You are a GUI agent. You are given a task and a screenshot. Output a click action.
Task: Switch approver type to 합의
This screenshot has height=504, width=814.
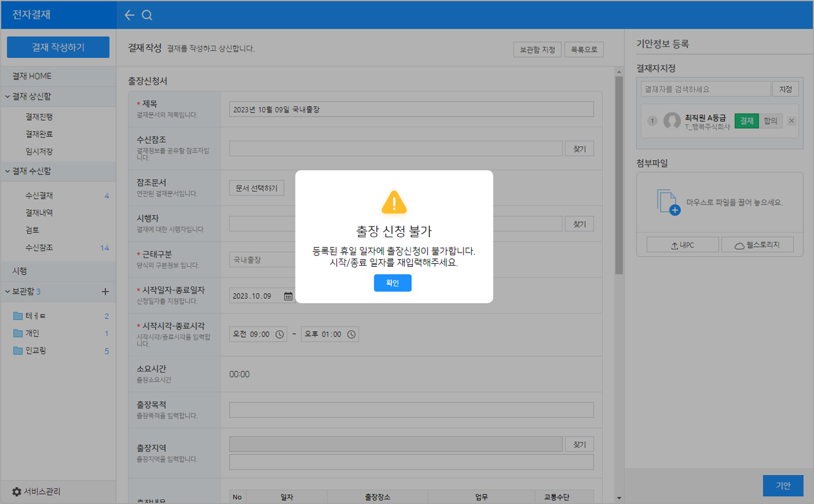[770, 121]
